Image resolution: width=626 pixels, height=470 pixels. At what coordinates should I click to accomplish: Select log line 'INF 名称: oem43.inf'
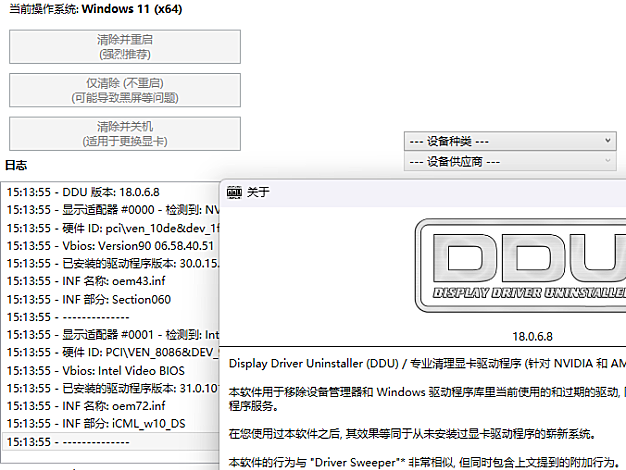[x=111, y=281]
